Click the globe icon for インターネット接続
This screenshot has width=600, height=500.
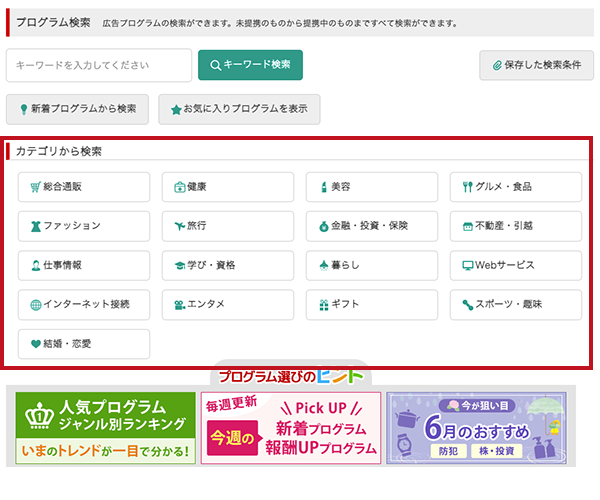tap(36, 305)
